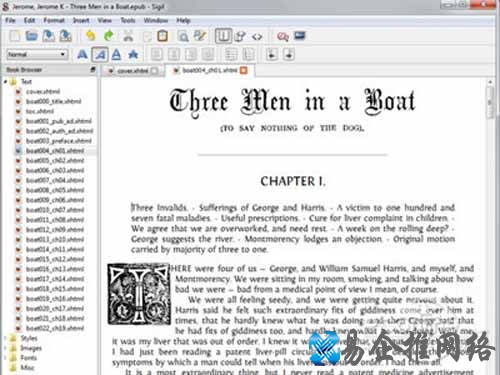Open Find and Replace magnifier icon
The height and width of the screenshot is (375, 500).
click(183, 36)
